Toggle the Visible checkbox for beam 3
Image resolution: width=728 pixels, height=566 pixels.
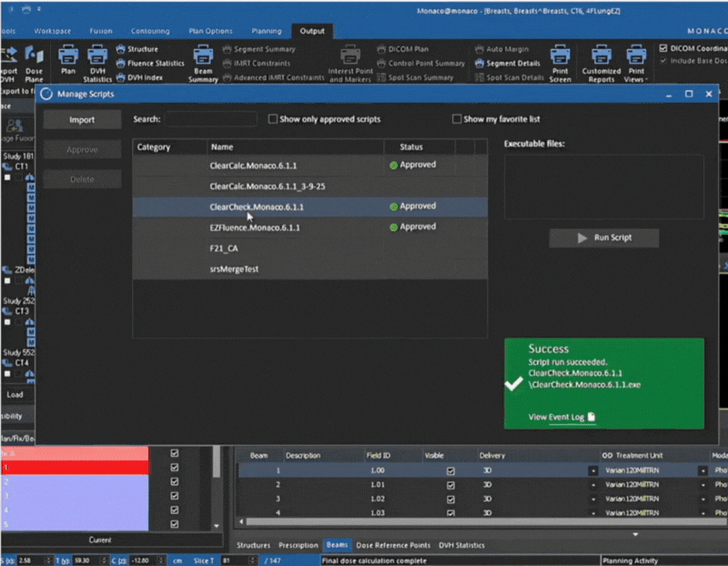[450, 500]
